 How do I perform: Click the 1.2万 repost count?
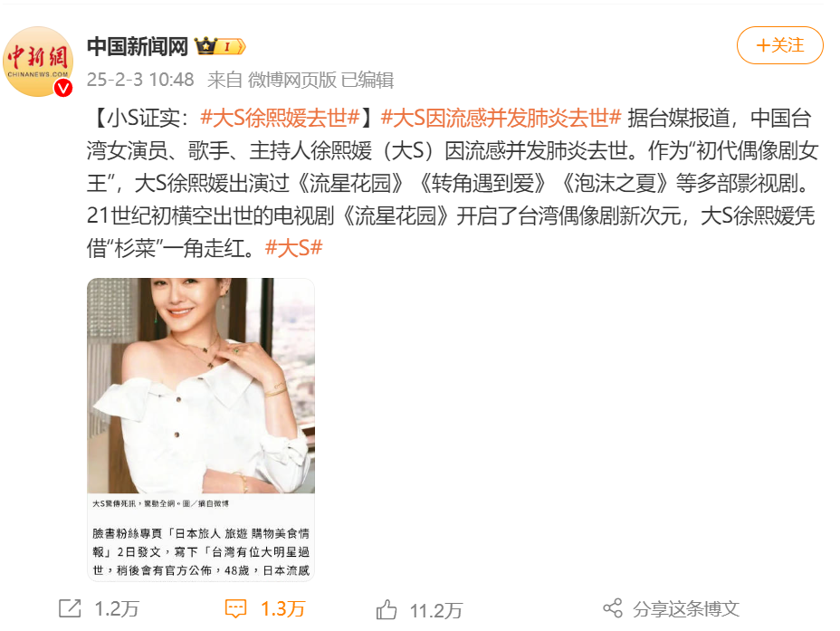117,609
